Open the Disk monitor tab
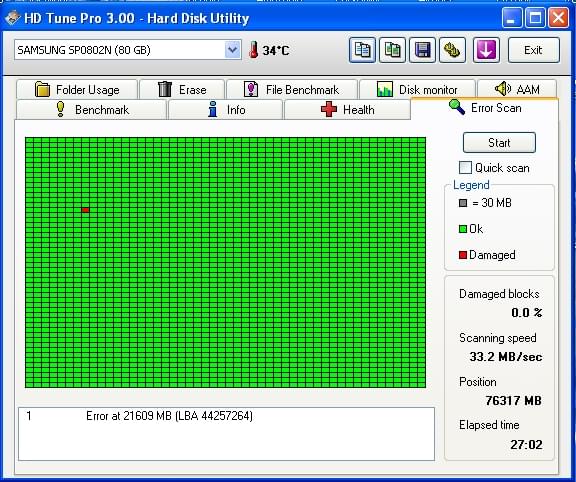The height and width of the screenshot is (482, 576). point(417,89)
